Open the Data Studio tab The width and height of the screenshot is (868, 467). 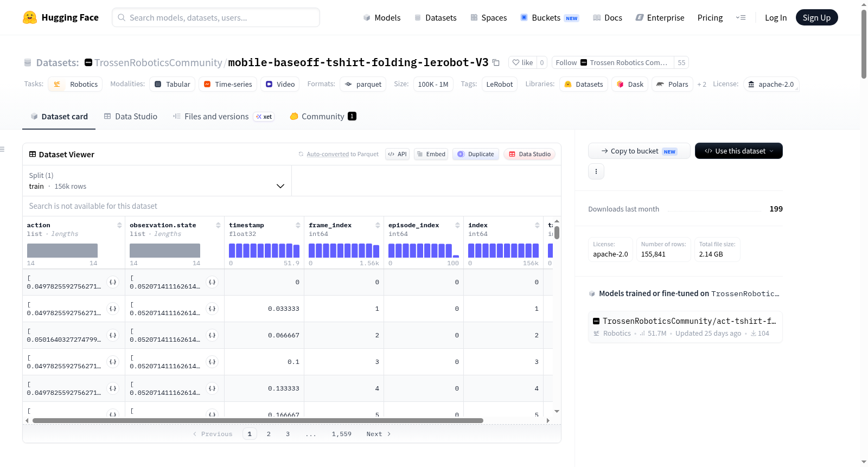(x=131, y=117)
